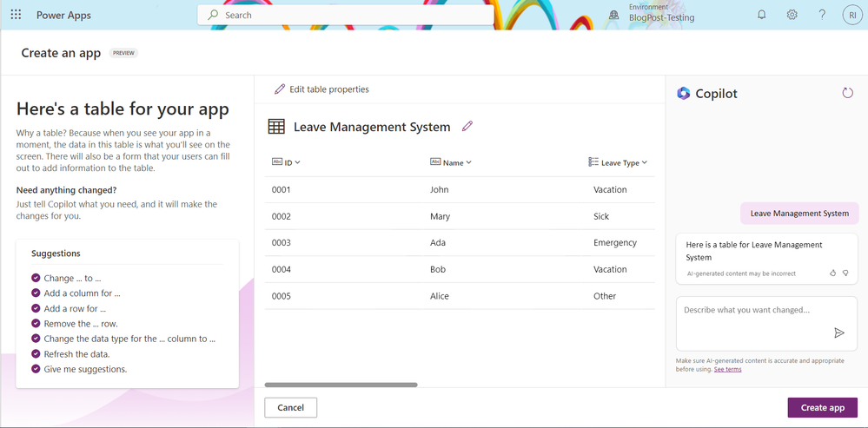The height and width of the screenshot is (428, 868).
Task: Click the cell 0005
Action: [282, 296]
